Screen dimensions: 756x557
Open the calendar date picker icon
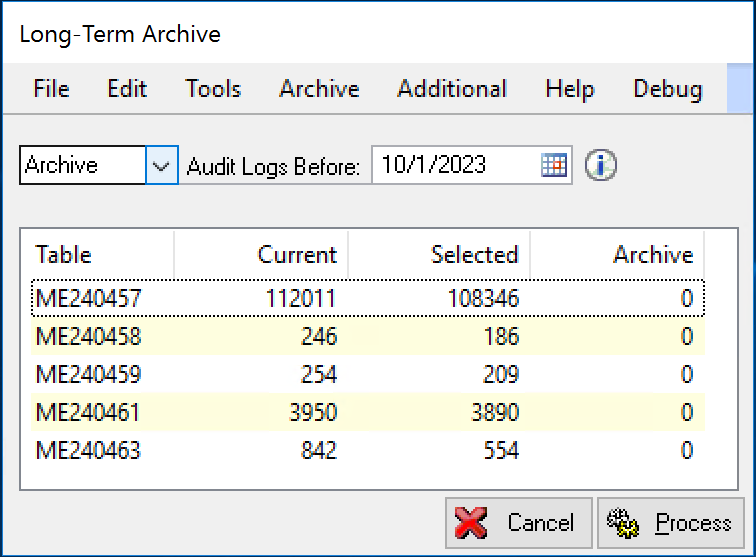tap(554, 166)
